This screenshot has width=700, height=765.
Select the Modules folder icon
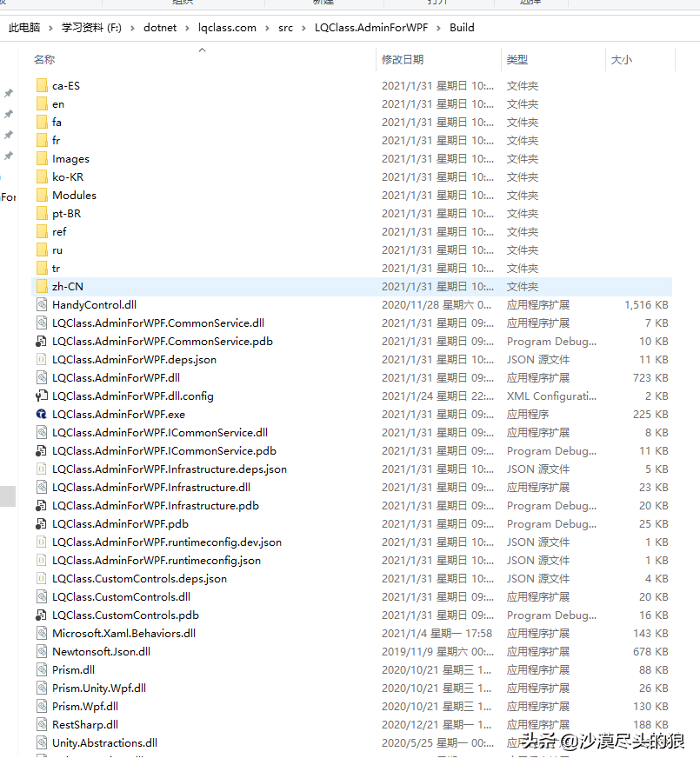[x=42, y=195]
